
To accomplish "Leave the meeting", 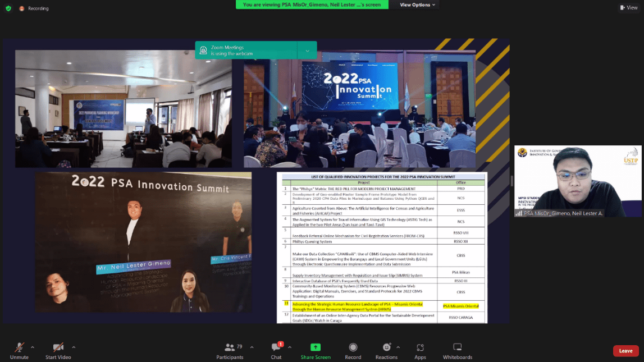I will [x=625, y=351].
